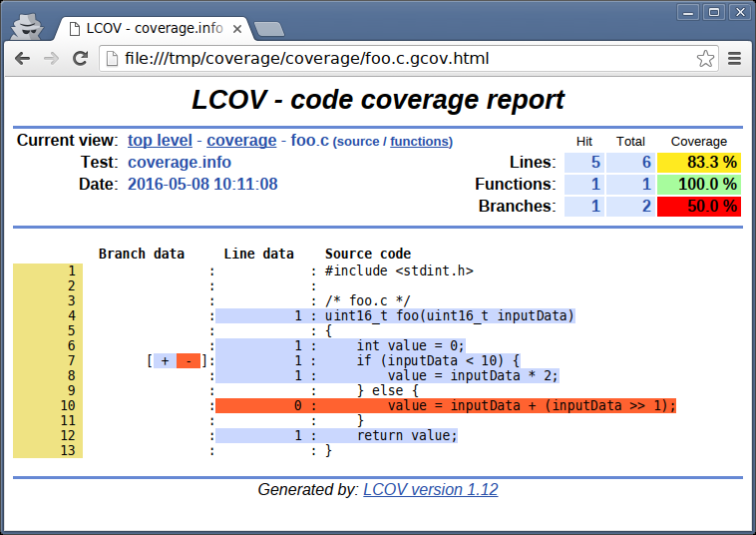
Task: Click the page file icon in address bar
Action: [x=112, y=58]
